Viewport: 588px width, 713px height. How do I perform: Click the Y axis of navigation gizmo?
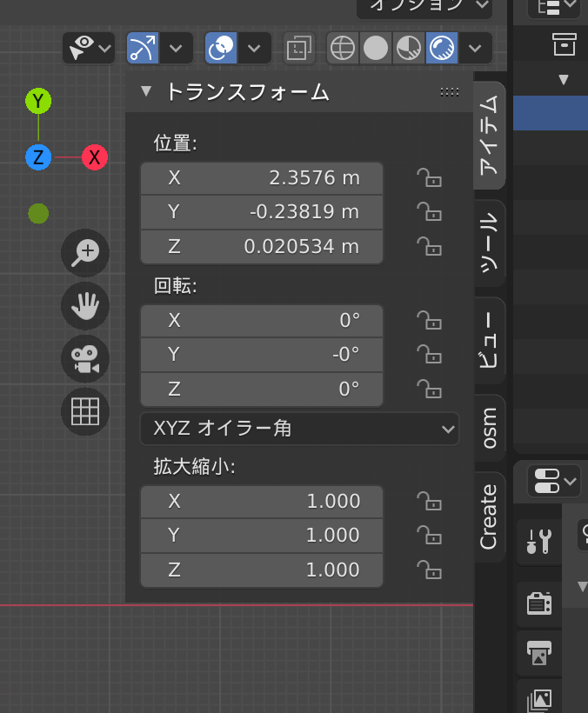point(38,101)
